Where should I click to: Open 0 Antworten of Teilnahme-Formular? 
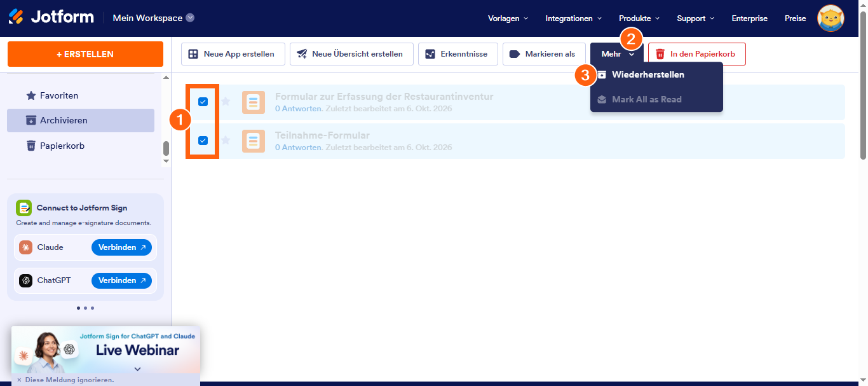(298, 148)
